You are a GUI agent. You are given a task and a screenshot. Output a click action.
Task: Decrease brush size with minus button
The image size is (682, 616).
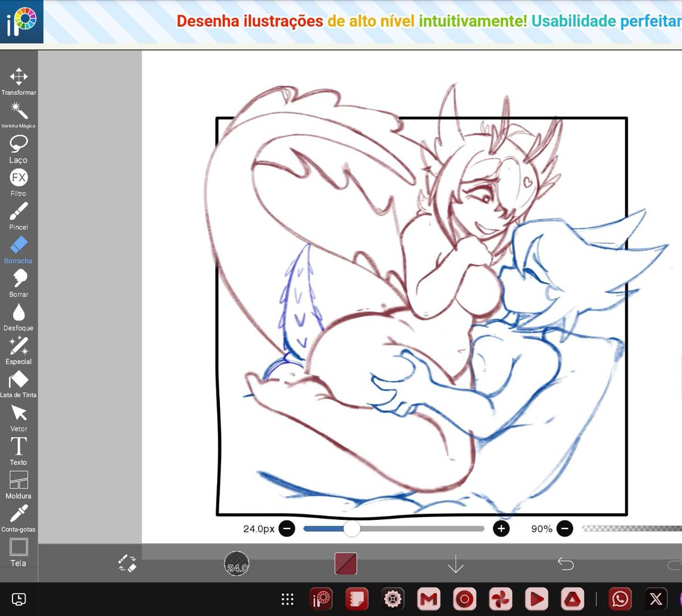click(287, 529)
